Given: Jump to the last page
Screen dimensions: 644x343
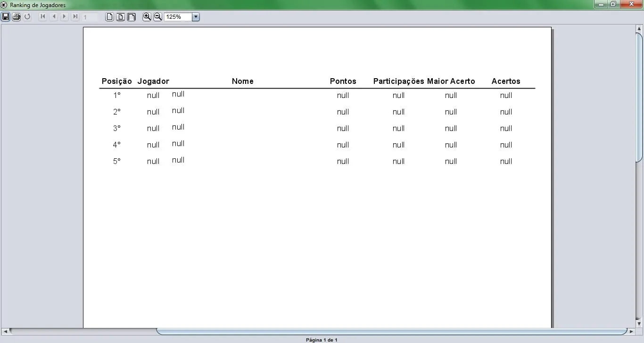Looking at the screenshot, I should tap(75, 17).
